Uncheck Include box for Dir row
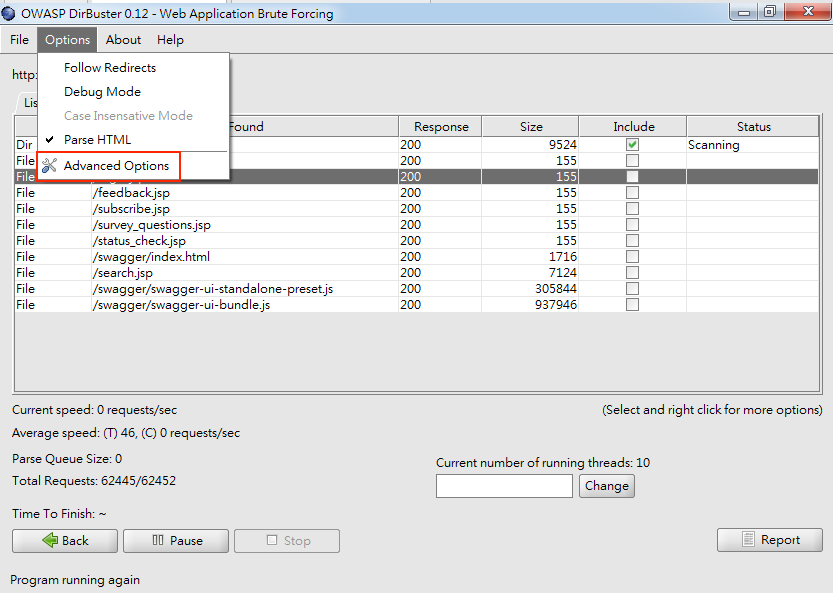Screen dimensions: 833x593 click(632, 145)
